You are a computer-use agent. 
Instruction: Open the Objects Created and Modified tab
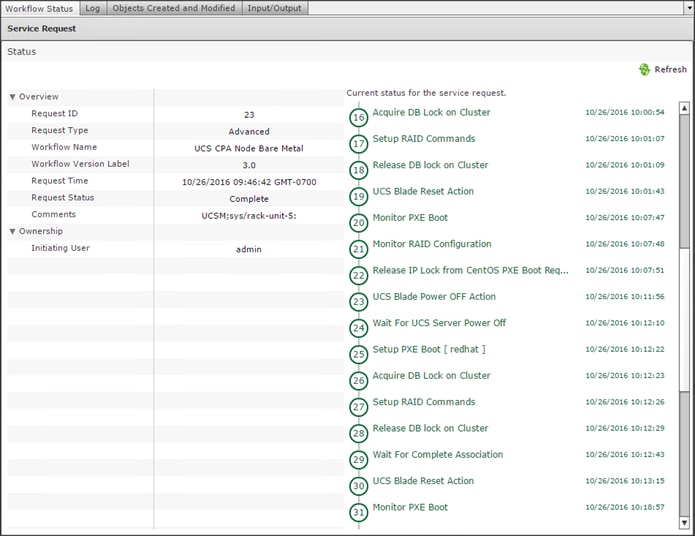coord(174,8)
